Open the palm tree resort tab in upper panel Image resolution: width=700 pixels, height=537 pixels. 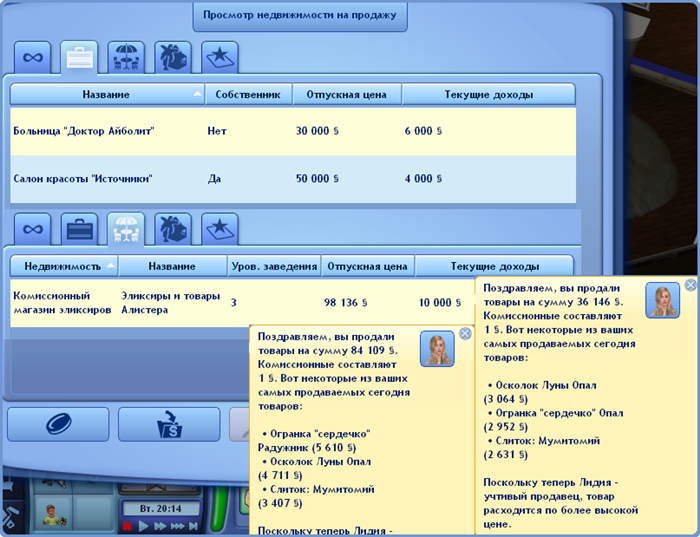pos(173,58)
